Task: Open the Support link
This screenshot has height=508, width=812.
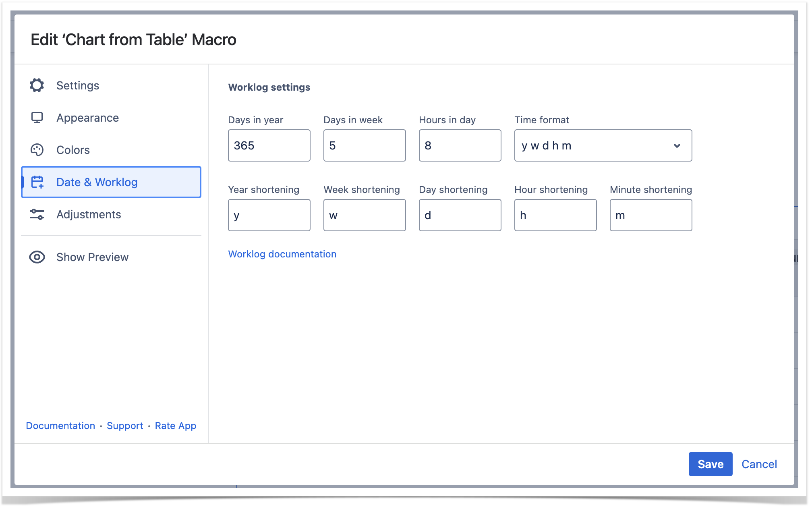Action: [125, 426]
